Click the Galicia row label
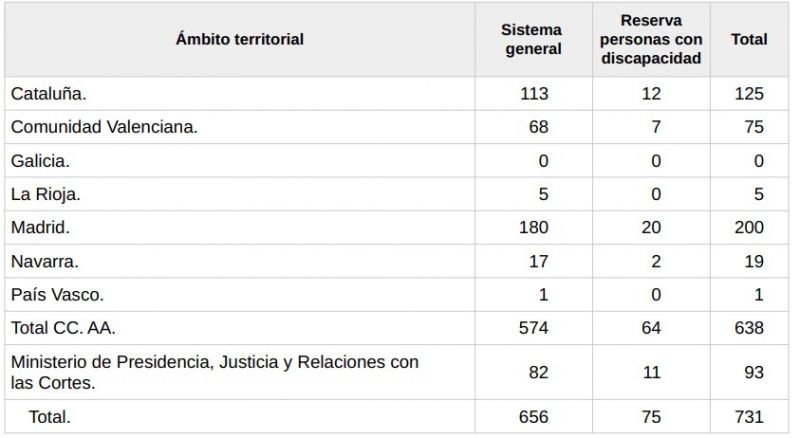This screenshot has height=438, width=800. pyautogui.click(x=40, y=161)
